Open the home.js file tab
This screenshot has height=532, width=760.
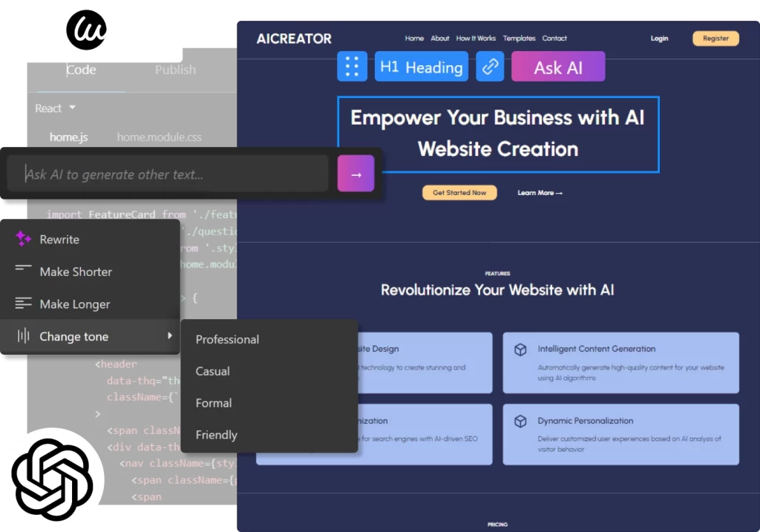tap(68, 137)
